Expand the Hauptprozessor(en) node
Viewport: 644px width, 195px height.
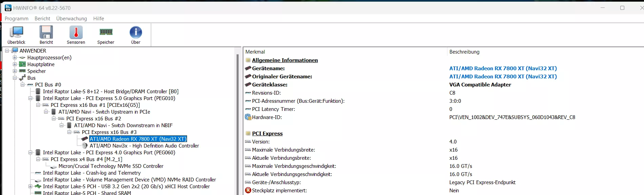[x=15, y=57]
